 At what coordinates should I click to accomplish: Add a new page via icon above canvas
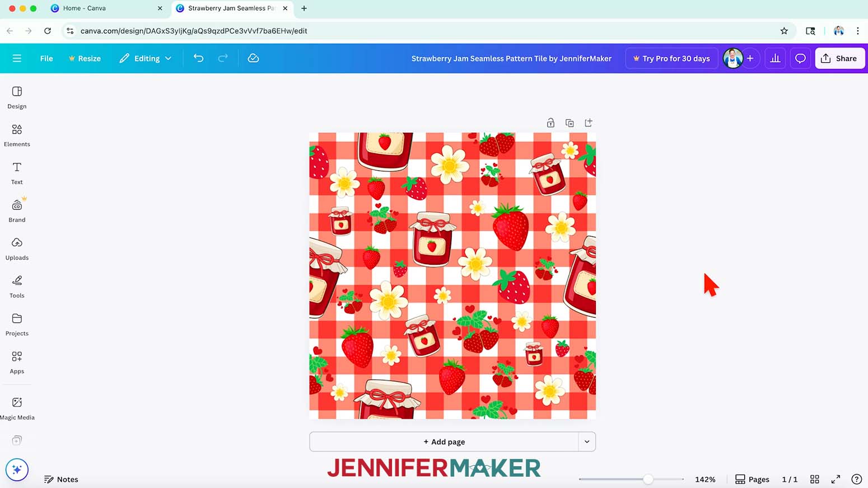point(589,123)
